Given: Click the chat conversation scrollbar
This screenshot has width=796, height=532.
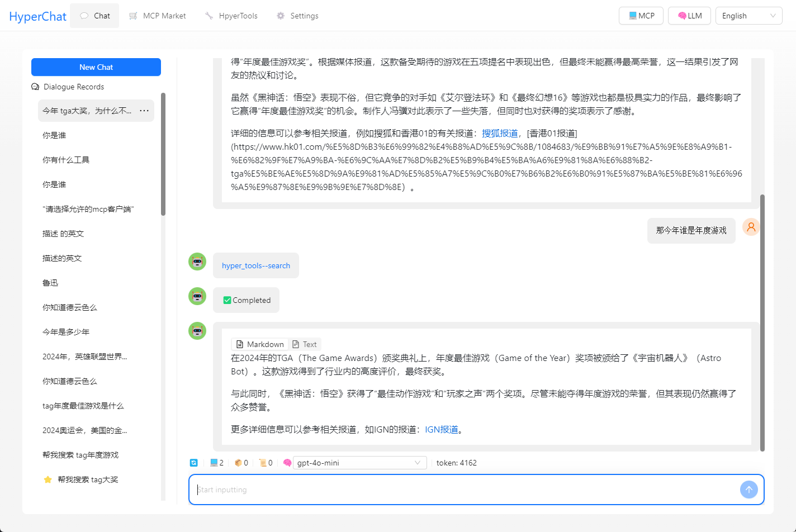Looking at the screenshot, I should [762, 323].
